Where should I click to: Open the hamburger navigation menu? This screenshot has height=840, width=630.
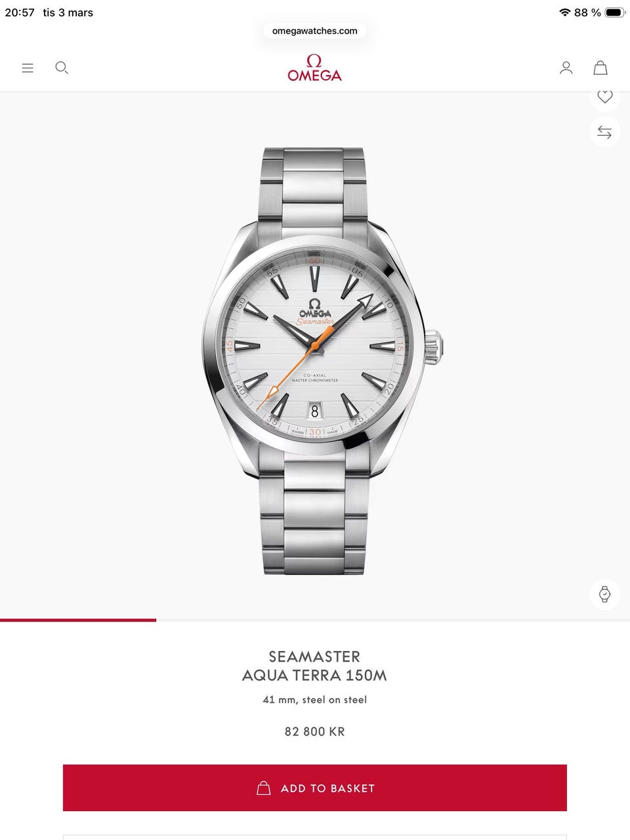pos(28,68)
